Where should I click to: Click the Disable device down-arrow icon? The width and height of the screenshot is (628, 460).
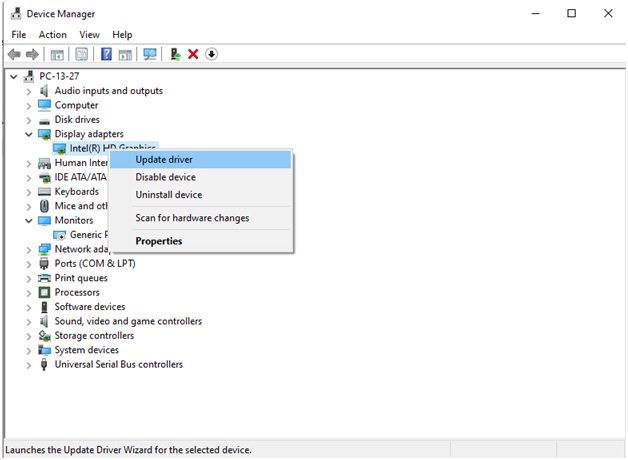click(x=211, y=54)
